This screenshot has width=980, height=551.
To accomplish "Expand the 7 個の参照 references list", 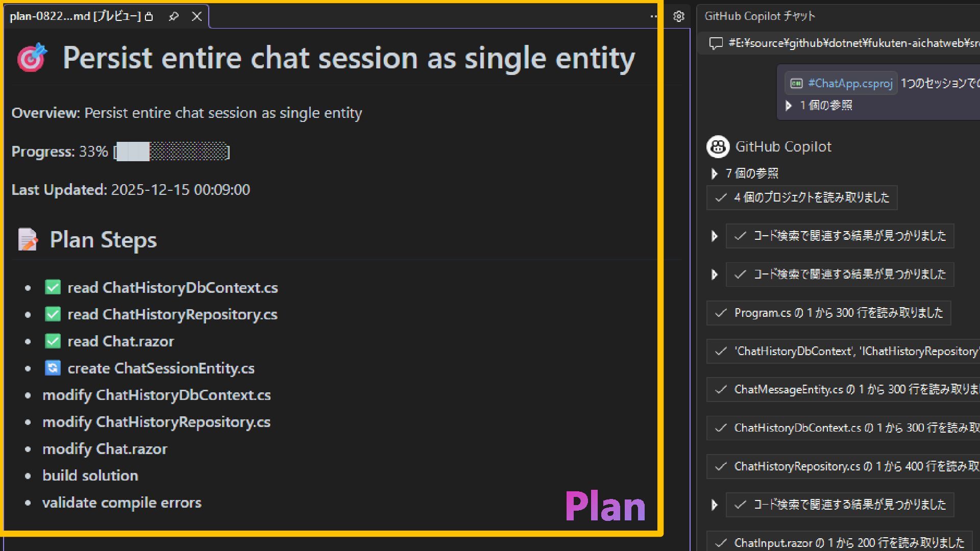I will 714,173.
